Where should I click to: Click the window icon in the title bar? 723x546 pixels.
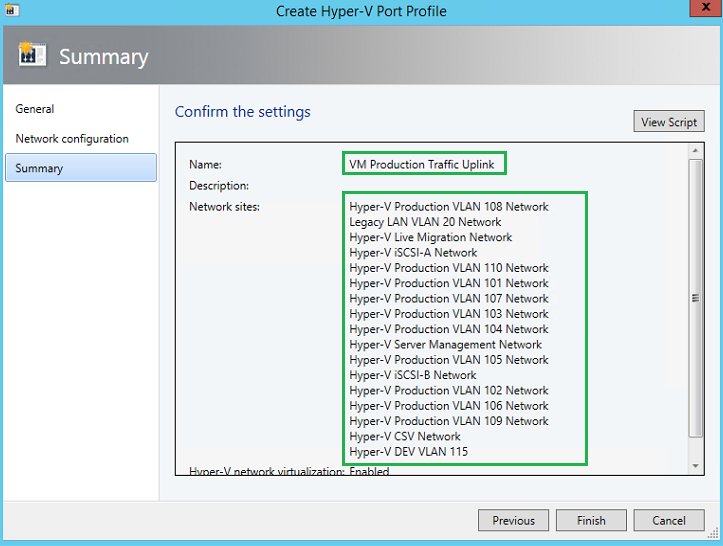11,9
